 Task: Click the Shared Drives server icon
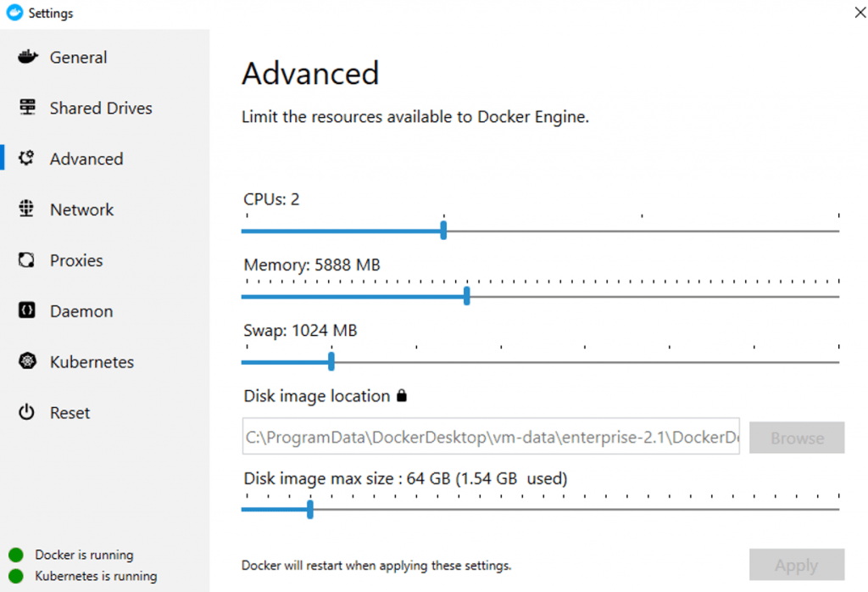point(27,107)
